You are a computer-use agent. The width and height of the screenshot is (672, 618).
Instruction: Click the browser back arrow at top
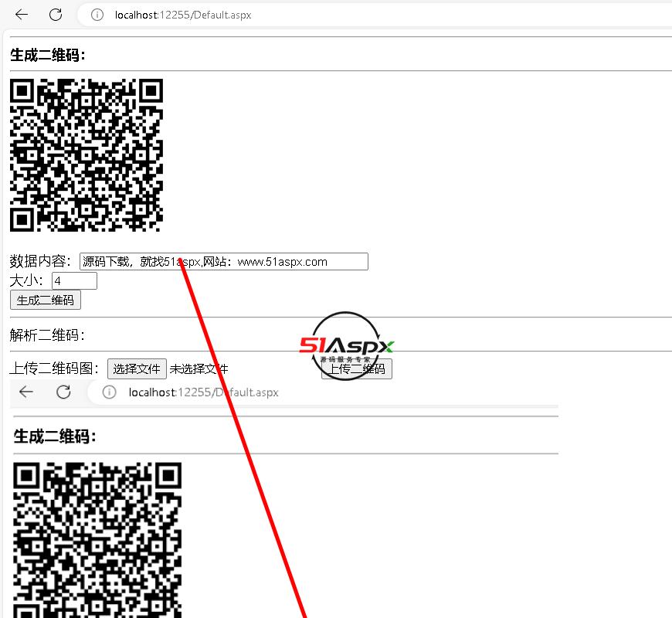(x=22, y=15)
